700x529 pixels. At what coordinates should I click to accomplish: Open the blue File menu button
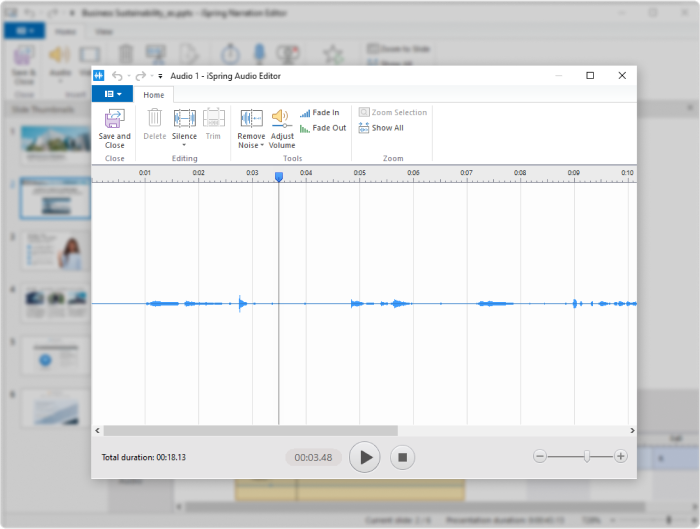pos(112,94)
